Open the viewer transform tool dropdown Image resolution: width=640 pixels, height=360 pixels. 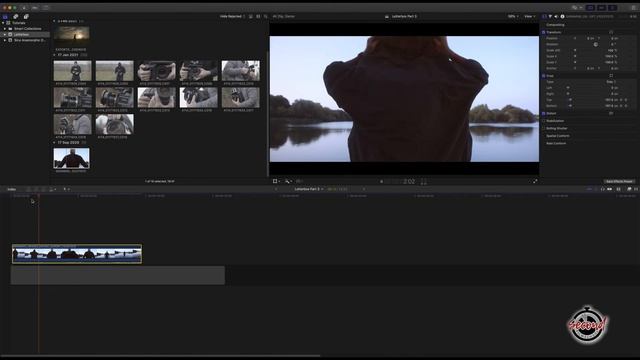(x=276, y=181)
